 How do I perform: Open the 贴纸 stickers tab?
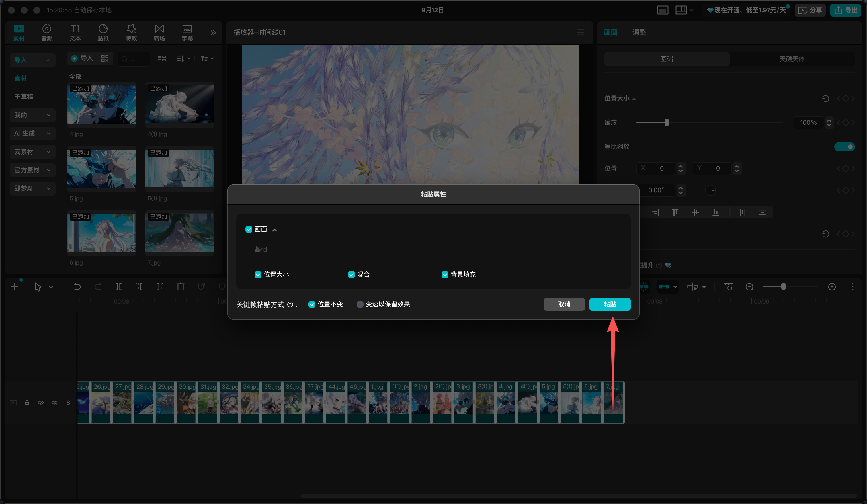click(103, 33)
